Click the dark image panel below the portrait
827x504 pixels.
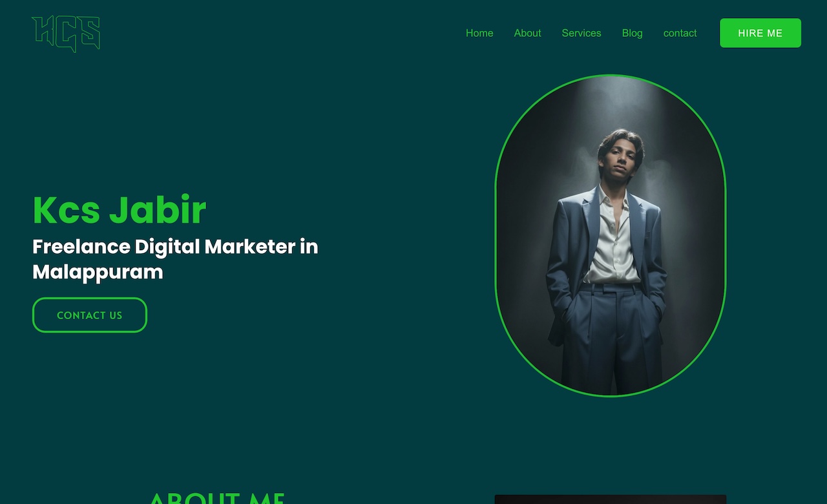click(x=611, y=499)
